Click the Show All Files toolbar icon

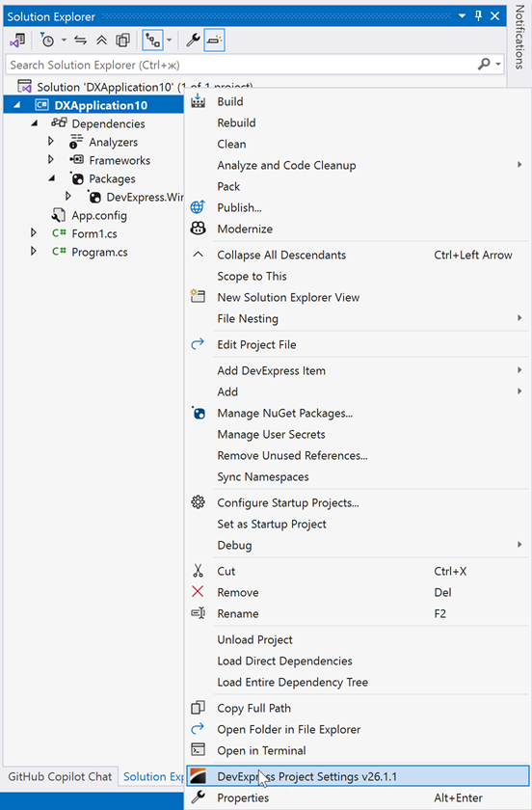click(123, 40)
